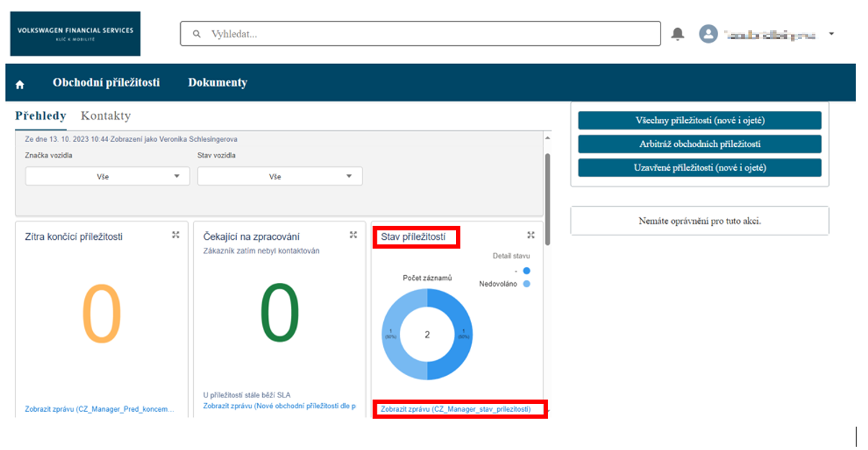868x450 pixels.
Task: Click the dashboard vertical scrollbar
Action: (x=549, y=194)
